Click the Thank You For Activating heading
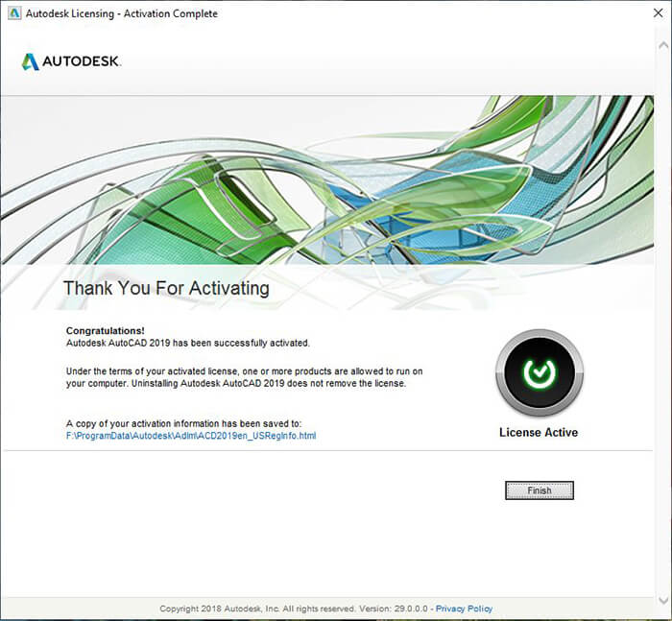672x621 pixels. [166, 288]
